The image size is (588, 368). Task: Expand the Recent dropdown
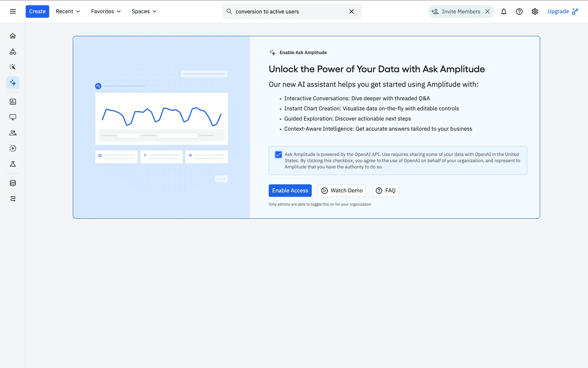68,11
